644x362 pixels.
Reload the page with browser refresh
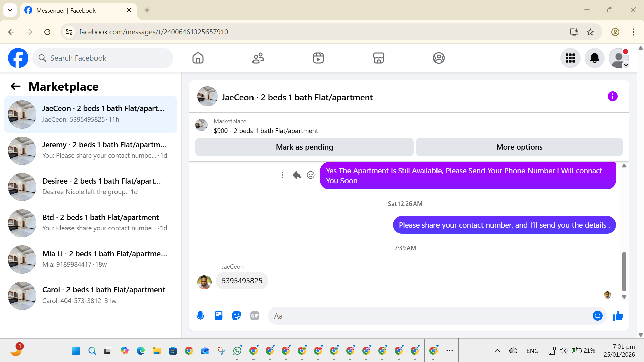[47, 32]
